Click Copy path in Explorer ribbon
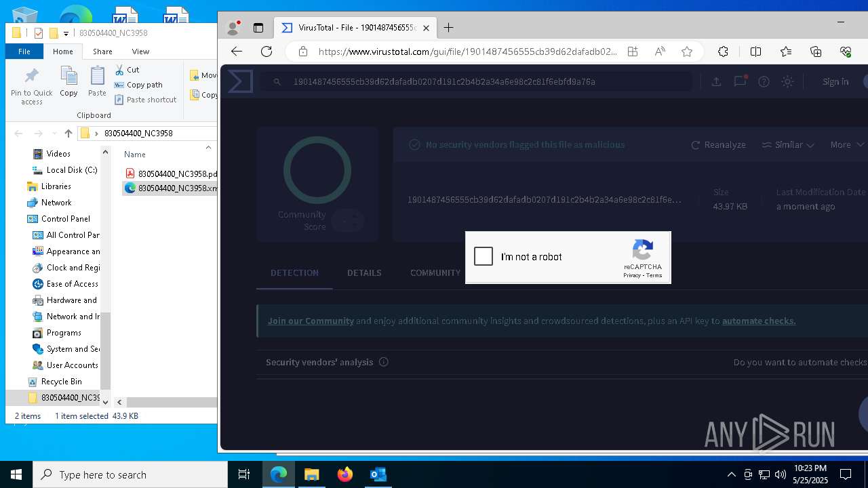Viewport: 868px width, 488px height. pos(138,85)
